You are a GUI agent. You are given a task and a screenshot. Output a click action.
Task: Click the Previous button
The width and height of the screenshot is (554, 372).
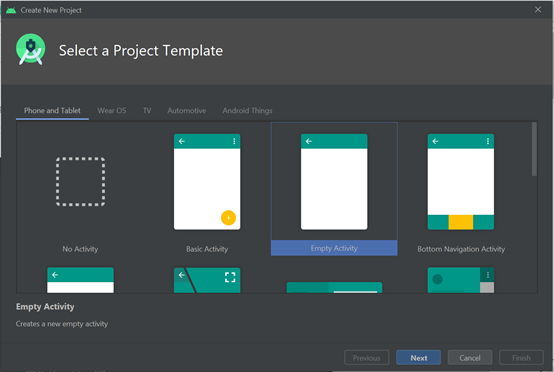366,358
